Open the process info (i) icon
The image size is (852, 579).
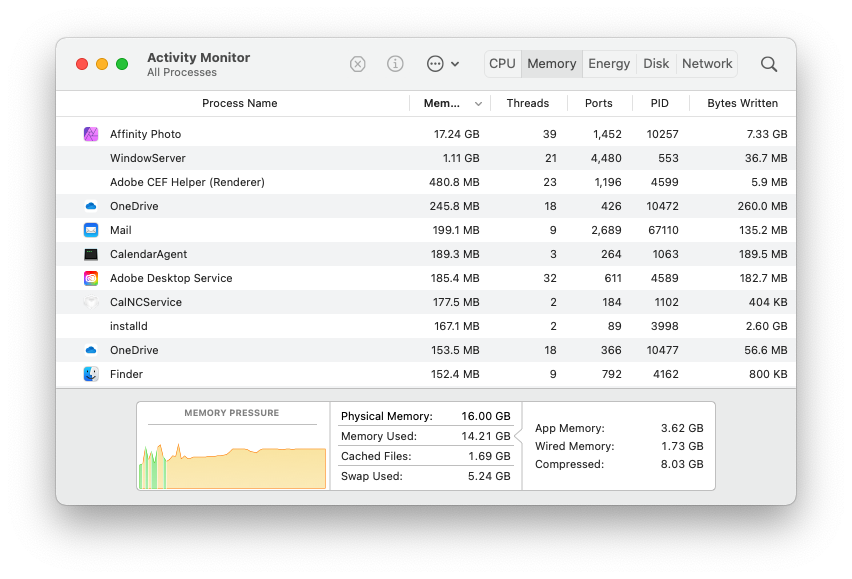click(395, 64)
